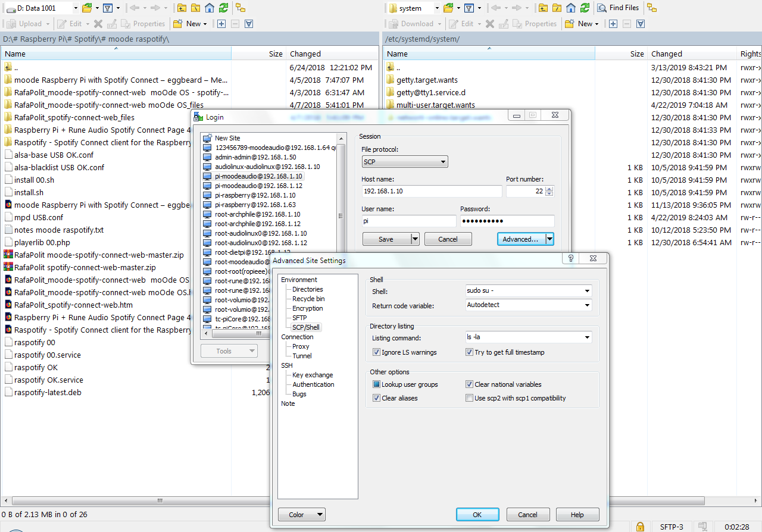Open directory icon in left panel toolbar
This screenshot has width=762, height=532.
87,8
